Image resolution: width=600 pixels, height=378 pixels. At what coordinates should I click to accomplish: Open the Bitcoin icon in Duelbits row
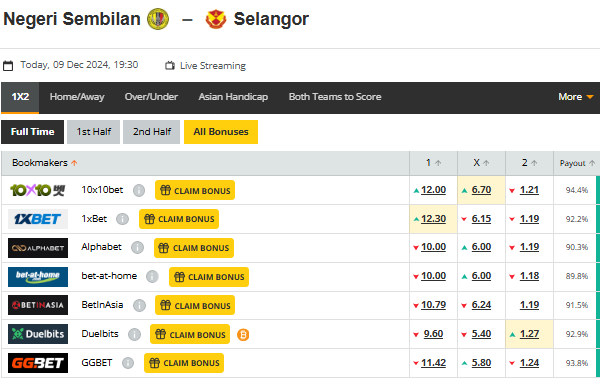click(x=243, y=335)
